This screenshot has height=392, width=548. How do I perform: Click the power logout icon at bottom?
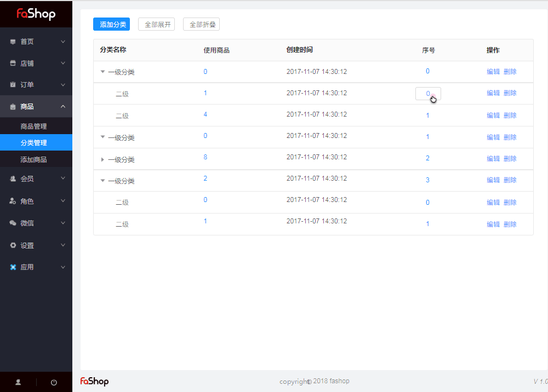click(x=53, y=383)
